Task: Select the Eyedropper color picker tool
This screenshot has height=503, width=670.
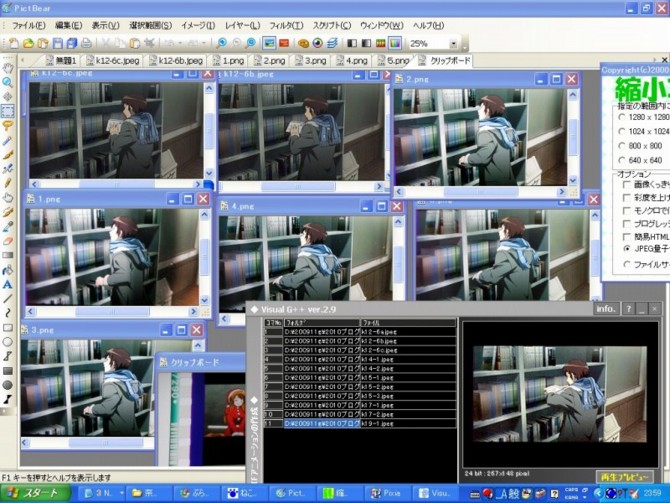Action: point(8,226)
